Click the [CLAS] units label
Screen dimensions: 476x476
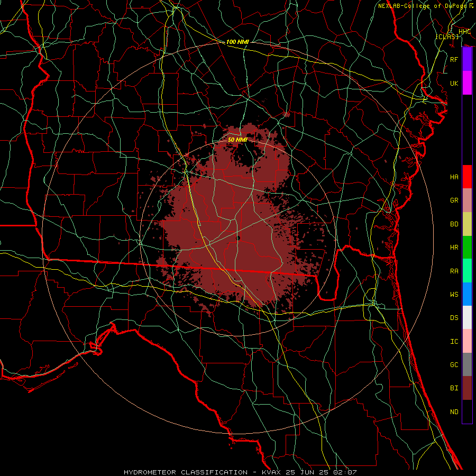click(x=447, y=36)
